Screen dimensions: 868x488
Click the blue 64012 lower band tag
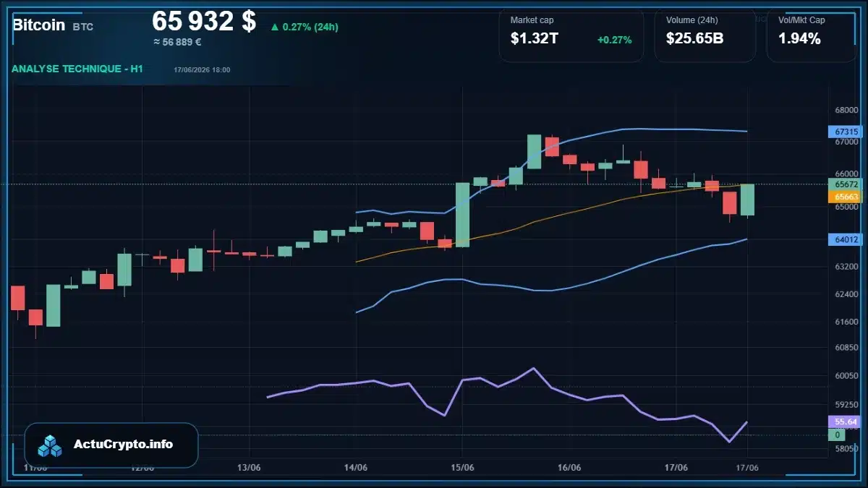click(846, 239)
